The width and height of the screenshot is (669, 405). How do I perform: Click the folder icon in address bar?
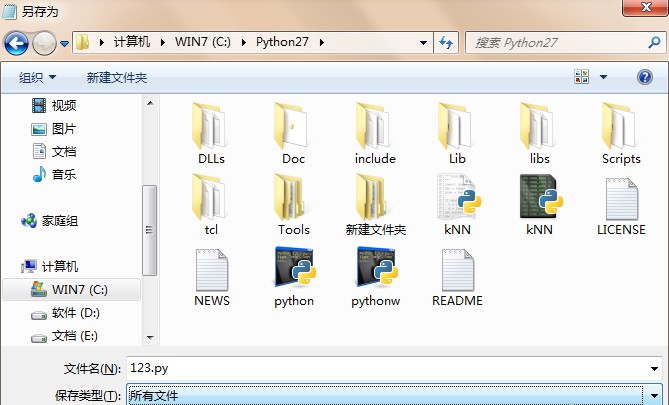(x=83, y=42)
